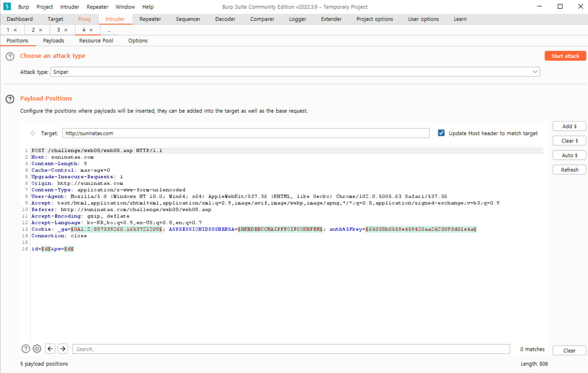Click the '0 matches' label
Image resolution: width=588 pixels, height=373 pixels.
532,349
